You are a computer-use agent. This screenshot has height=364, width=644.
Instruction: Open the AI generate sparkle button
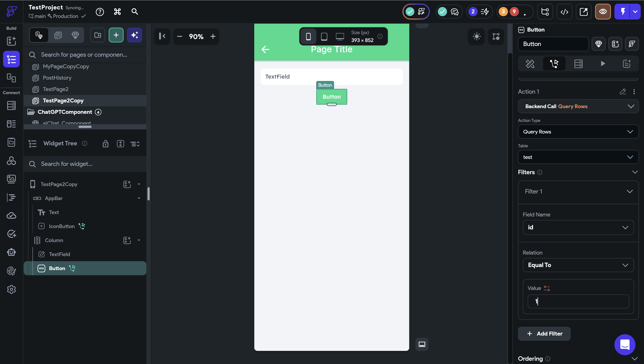[134, 35]
